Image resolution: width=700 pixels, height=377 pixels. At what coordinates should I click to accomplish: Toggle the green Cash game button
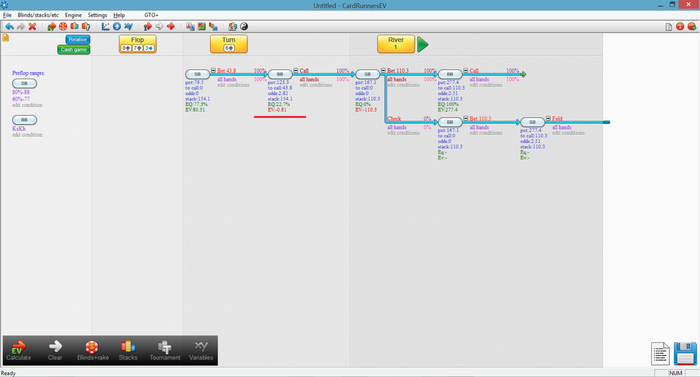pyautogui.click(x=74, y=50)
